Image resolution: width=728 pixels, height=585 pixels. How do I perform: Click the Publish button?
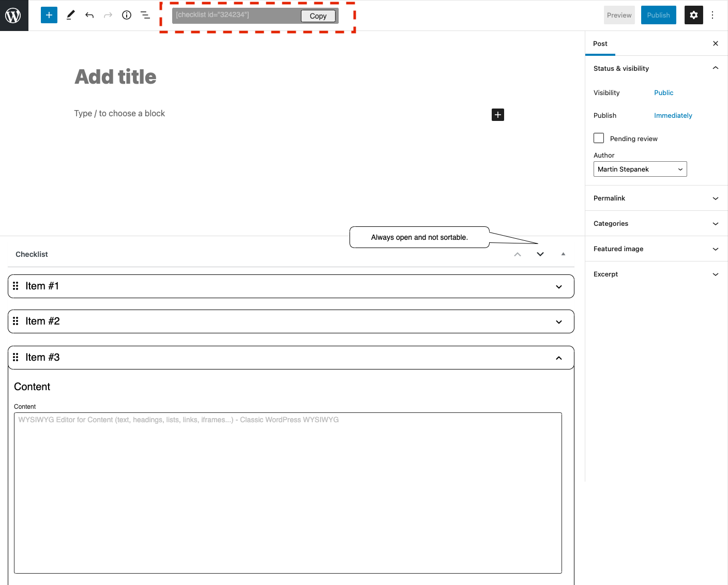tap(658, 15)
